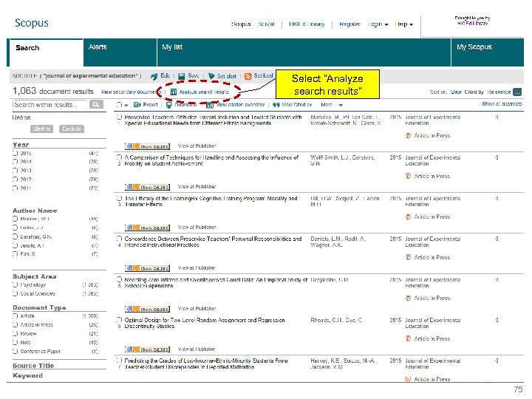Click Show all abstracts link
The image size is (532, 399).
(502, 104)
